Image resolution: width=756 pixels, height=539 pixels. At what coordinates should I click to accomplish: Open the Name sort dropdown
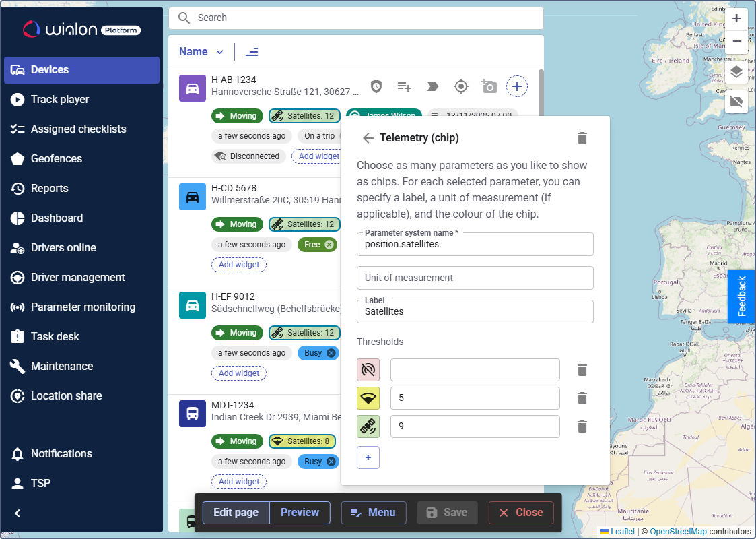pos(201,52)
